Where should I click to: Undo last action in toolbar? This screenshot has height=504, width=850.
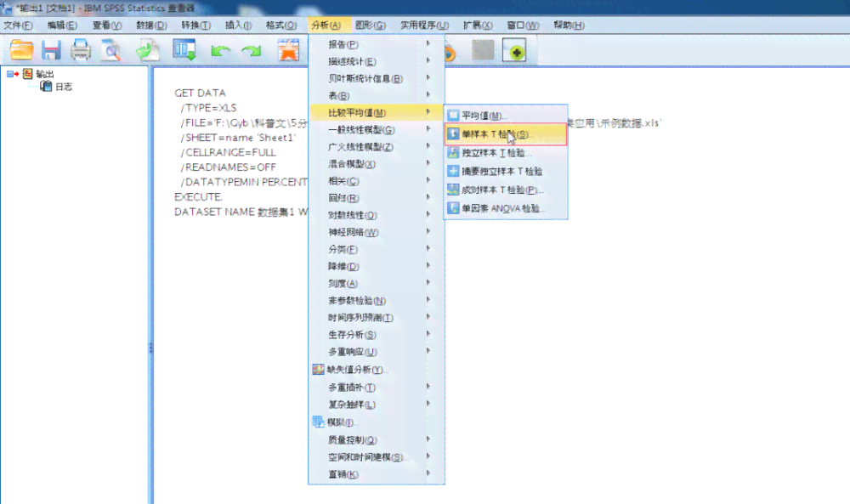tap(221, 52)
